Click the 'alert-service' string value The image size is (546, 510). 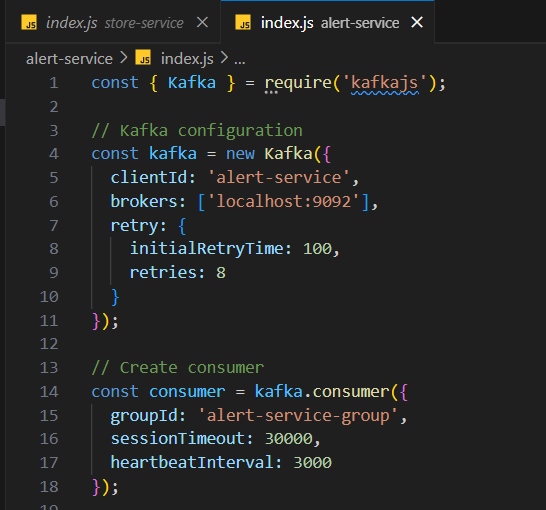pos(279,178)
